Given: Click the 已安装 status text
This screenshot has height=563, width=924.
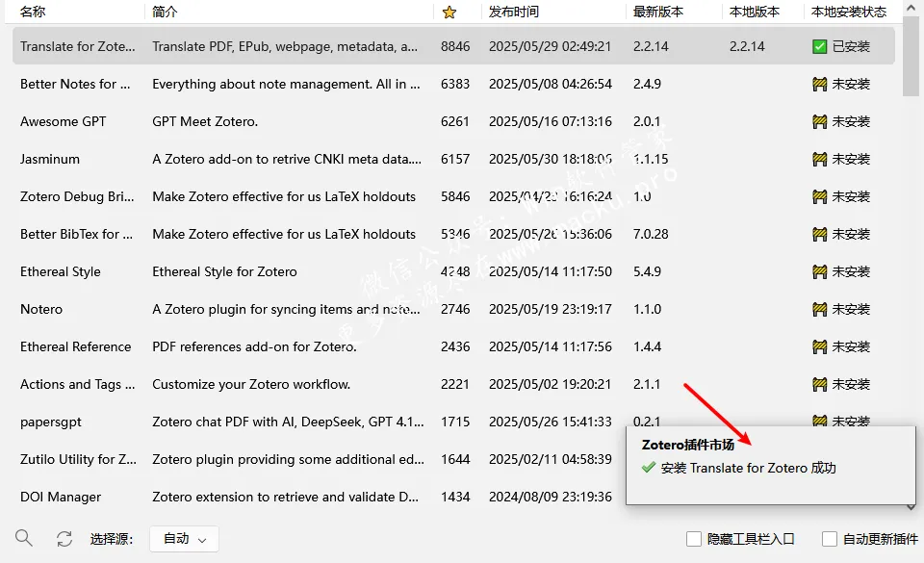Looking at the screenshot, I should tap(851, 46).
